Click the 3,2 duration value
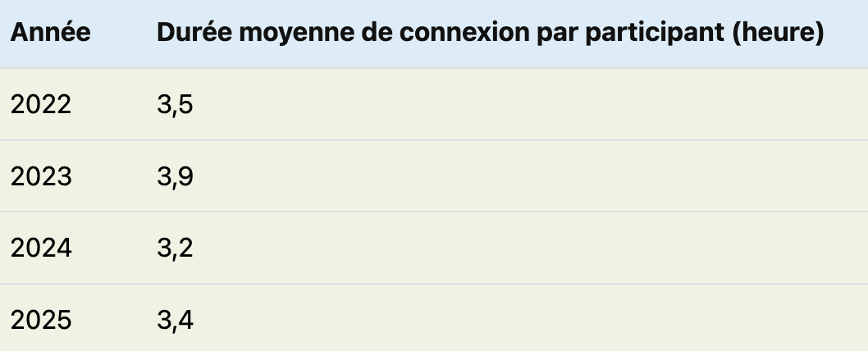 point(175,248)
